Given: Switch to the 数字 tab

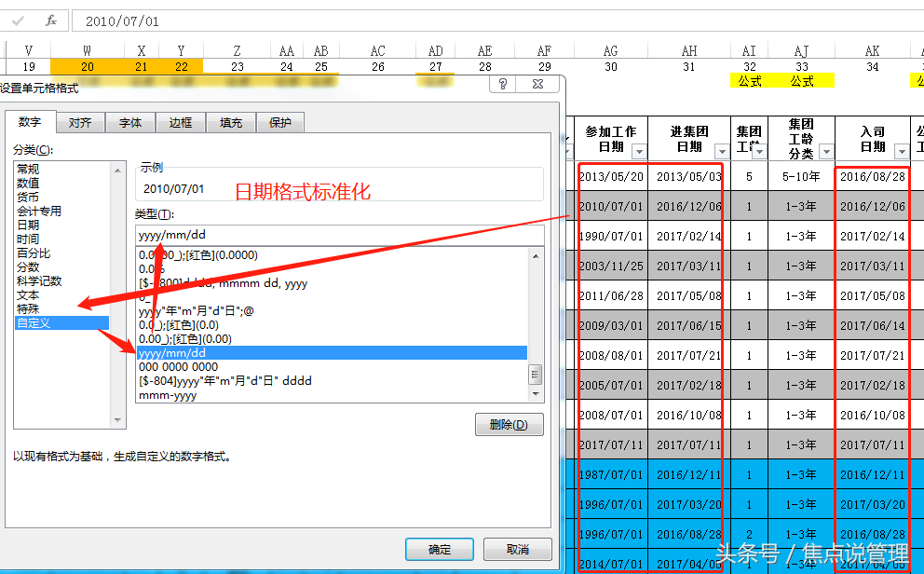Looking at the screenshot, I should pos(30,122).
